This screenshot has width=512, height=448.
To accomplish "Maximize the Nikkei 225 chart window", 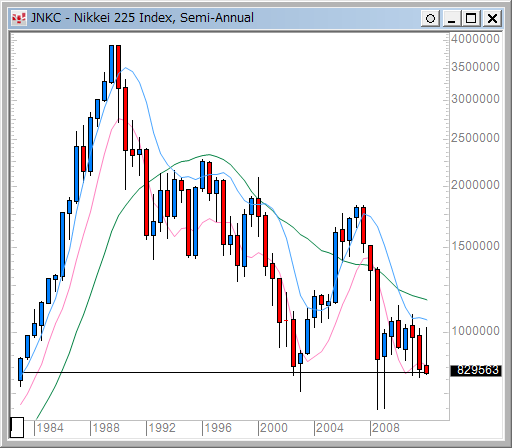I will [x=471, y=18].
